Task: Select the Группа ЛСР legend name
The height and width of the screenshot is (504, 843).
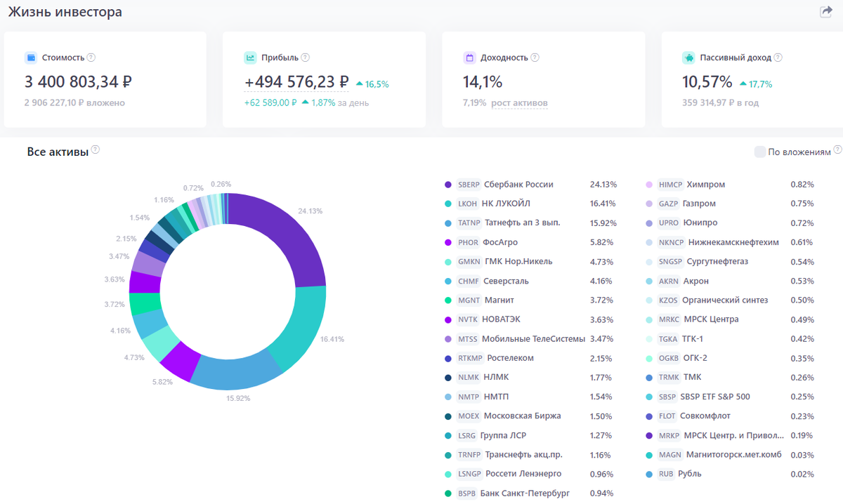Action: (x=503, y=435)
